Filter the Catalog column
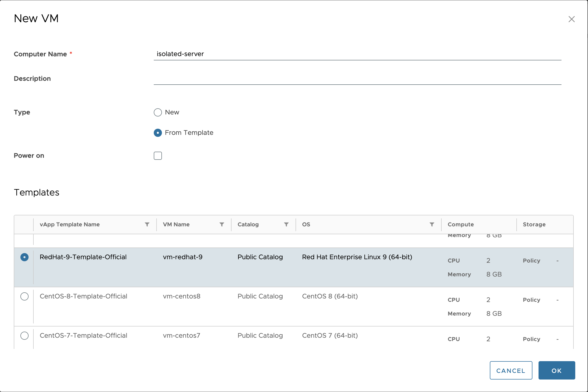The width and height of the screenshot is (588, 392). 286,224
